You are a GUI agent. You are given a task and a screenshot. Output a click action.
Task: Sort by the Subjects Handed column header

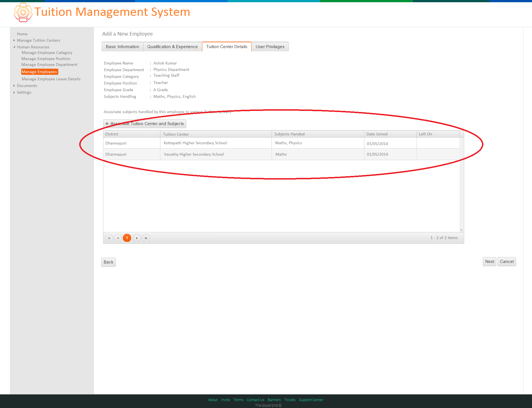pyautogui.click(x=318, y=134)
